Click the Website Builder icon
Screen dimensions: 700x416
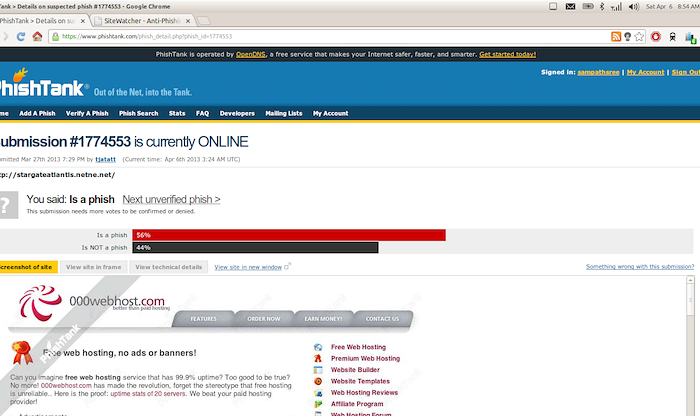coord(318,370)
